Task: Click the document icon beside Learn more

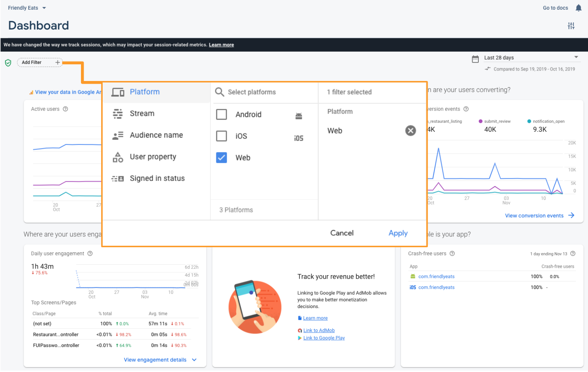Action: pos(300,318)
